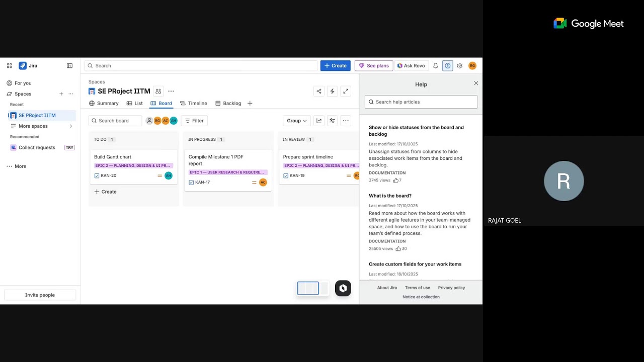The width and height of the screenshot is (644, 362).
Task: Click the share icon
Action: [318, 91]
